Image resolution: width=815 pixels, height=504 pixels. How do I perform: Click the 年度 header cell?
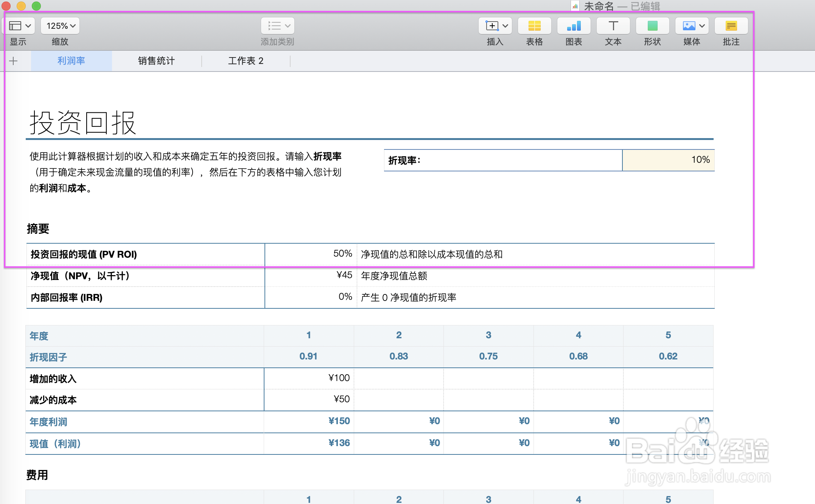tap(145, 336)
